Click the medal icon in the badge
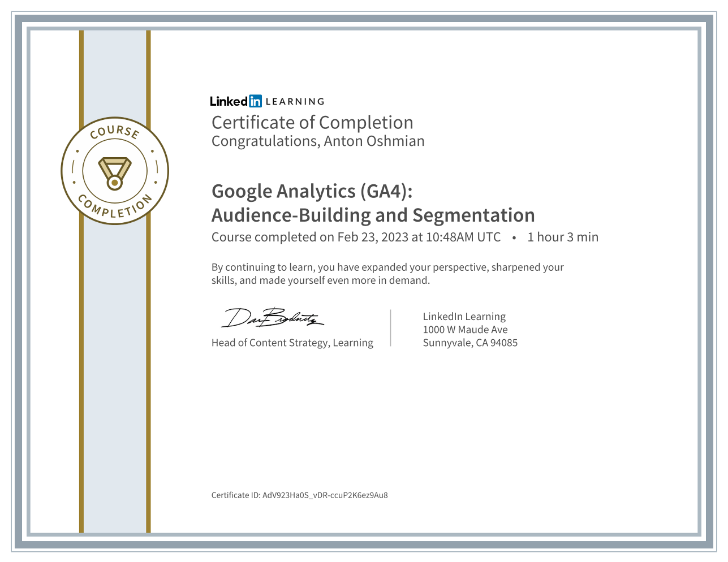The width and height of the screenshot is (728, 562). [115, 172]
